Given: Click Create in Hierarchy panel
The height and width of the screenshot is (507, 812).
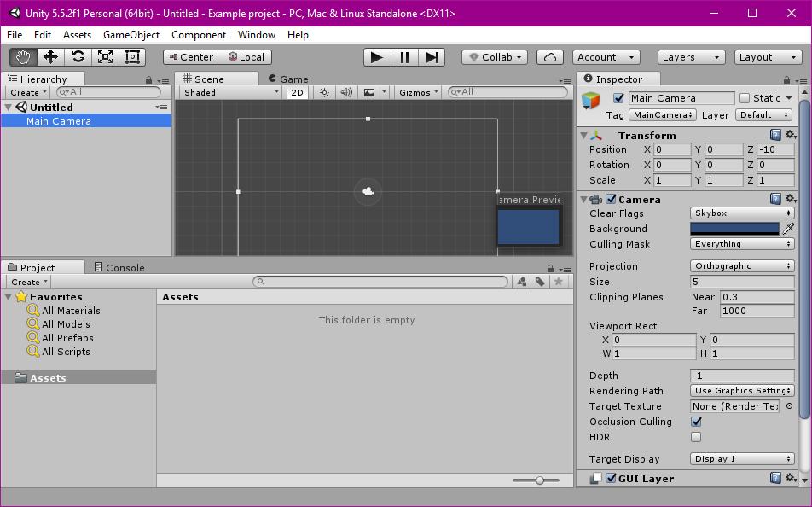Looking at the screenshot, I should click(x=28, y=92).
